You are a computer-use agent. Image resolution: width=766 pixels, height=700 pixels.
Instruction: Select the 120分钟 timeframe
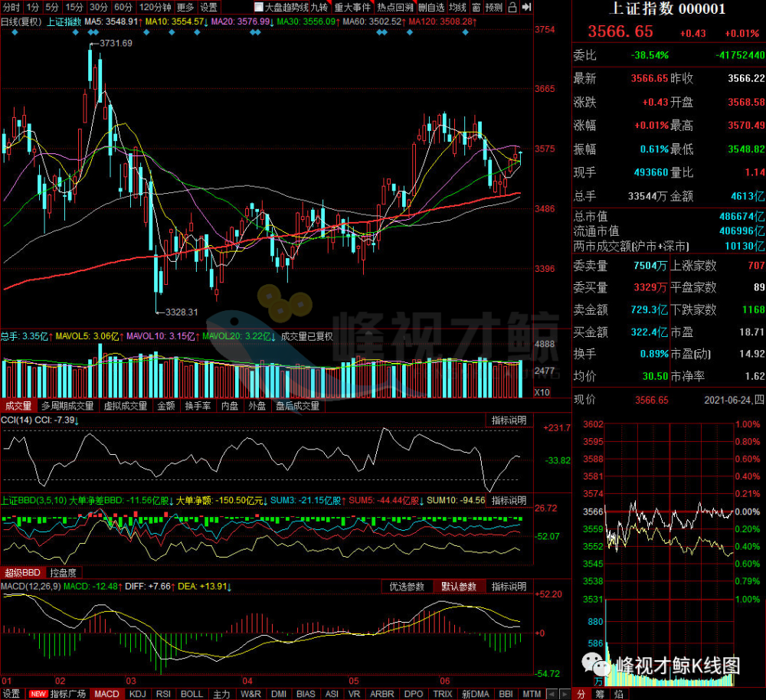[x=155, y=8]
